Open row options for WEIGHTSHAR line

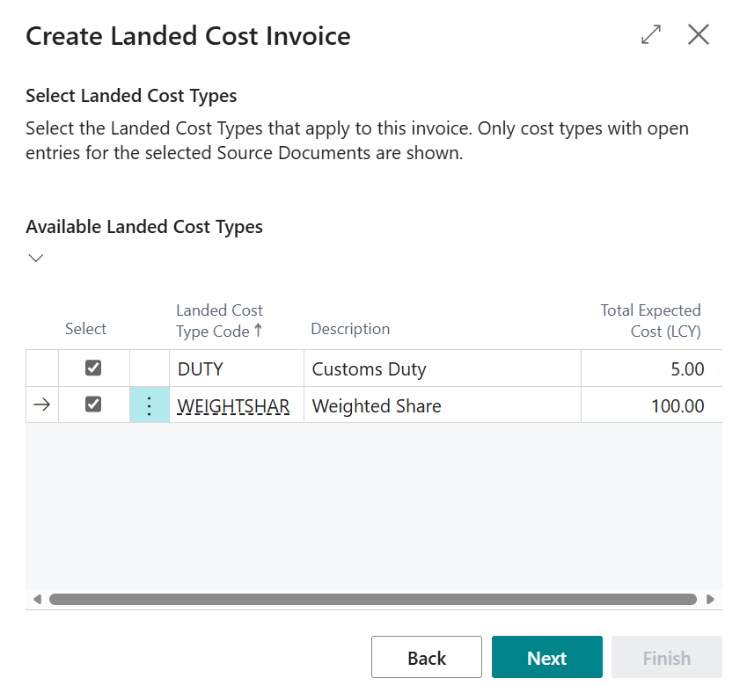(x=149, y=405)
